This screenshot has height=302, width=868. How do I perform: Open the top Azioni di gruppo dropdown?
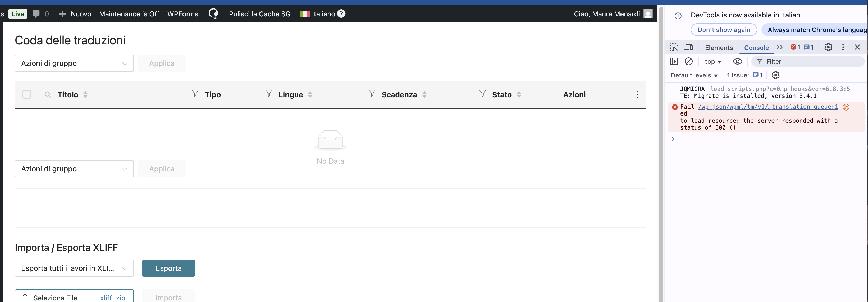coord(74,63)
